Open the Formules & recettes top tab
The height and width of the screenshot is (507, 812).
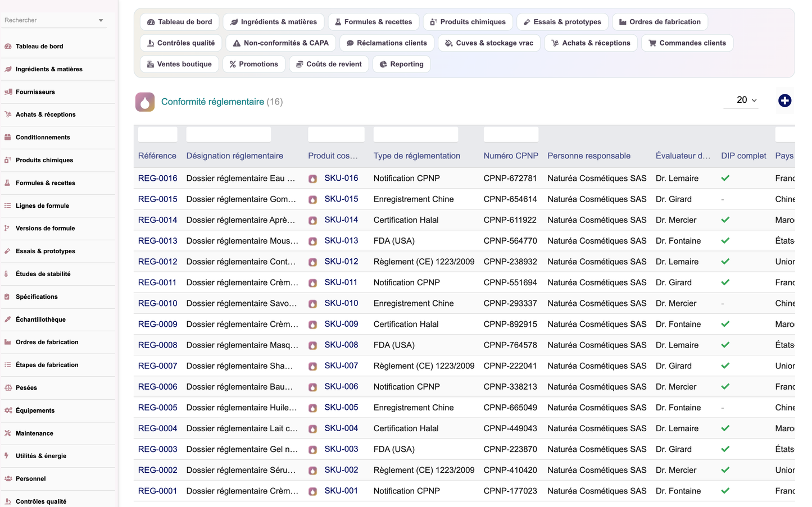point(373,22)
